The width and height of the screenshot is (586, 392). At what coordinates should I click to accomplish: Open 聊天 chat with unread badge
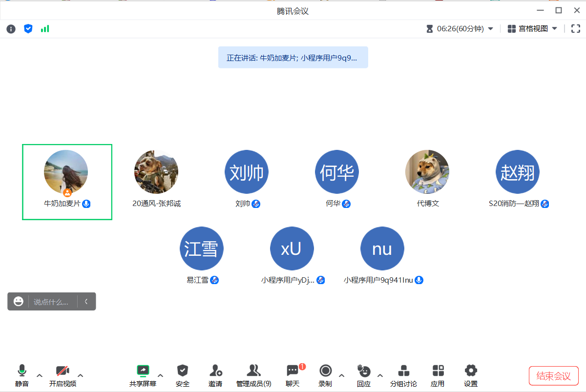coord(293,375)
